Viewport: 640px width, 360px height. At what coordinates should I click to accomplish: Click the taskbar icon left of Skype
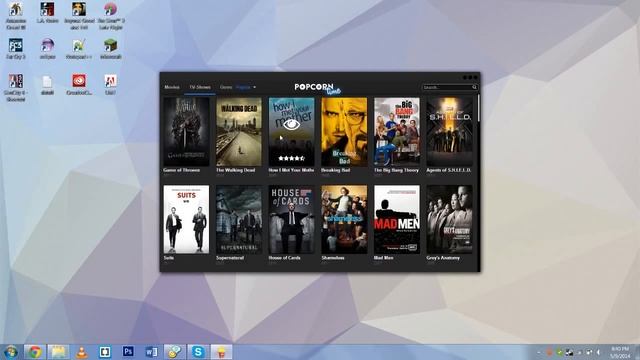175,352
